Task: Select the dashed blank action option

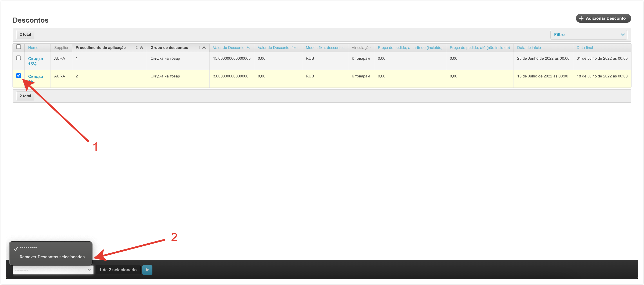Action: 28,247
